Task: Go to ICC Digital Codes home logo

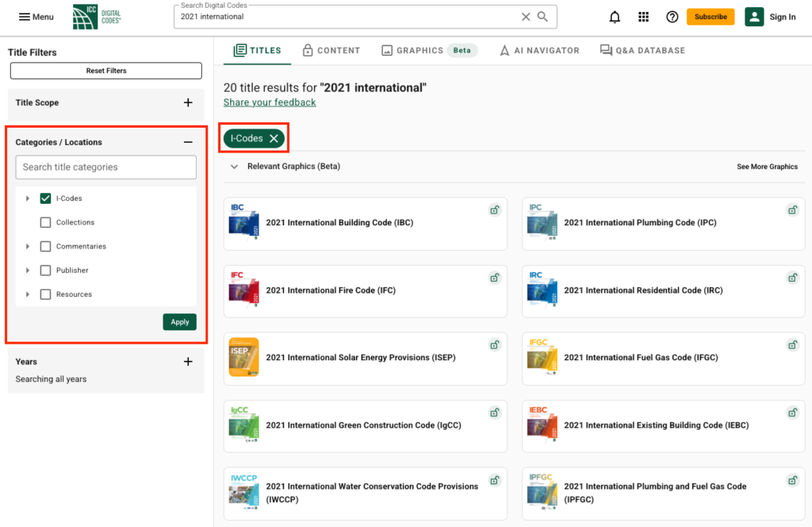Action: [x=97, y=17]
